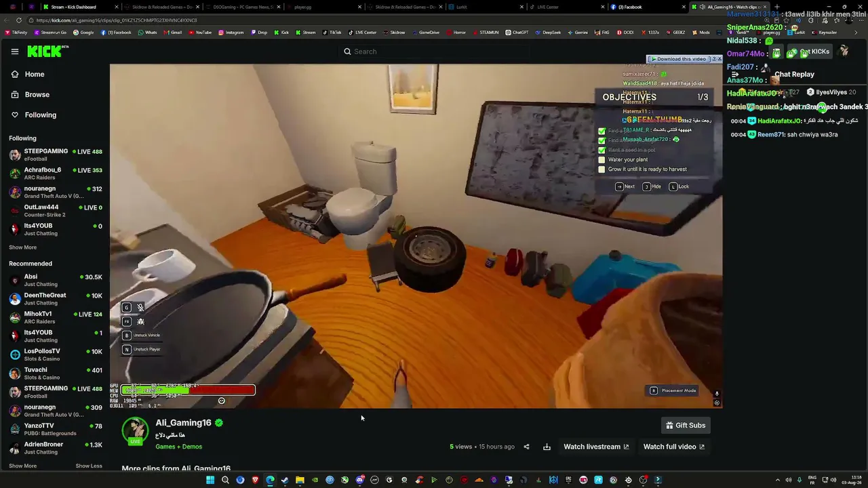Open Absi recommended channel
This screenshot has width=868, height=488.
click(56, 281)
